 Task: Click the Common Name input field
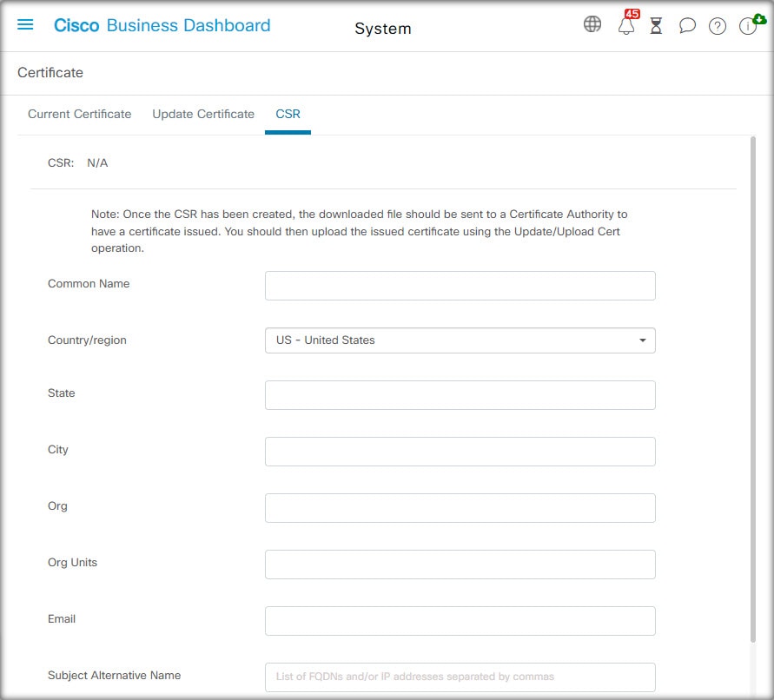pyautogui.click(x=460, y=286)
